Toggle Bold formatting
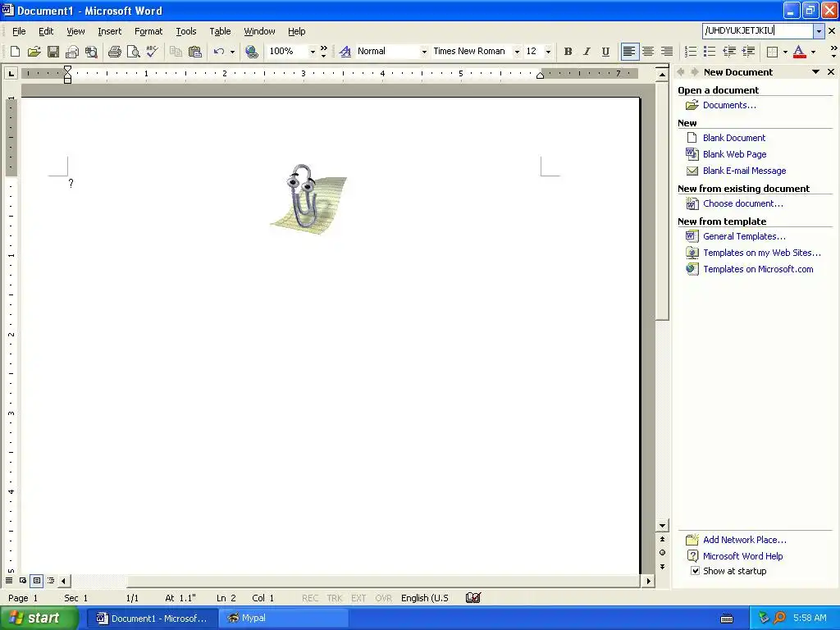Screen dimensions: 840x630 [x=568, y=52]
